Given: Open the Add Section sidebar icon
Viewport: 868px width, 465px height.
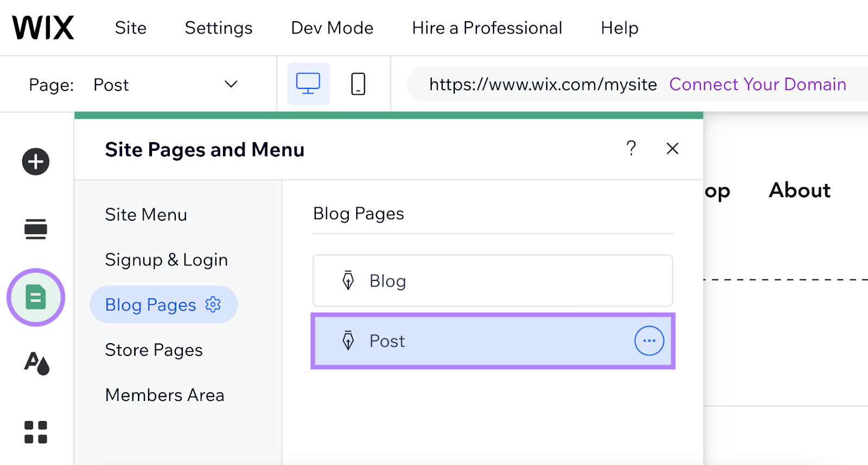Looking at the screenshot, I should tap(36, 229).
